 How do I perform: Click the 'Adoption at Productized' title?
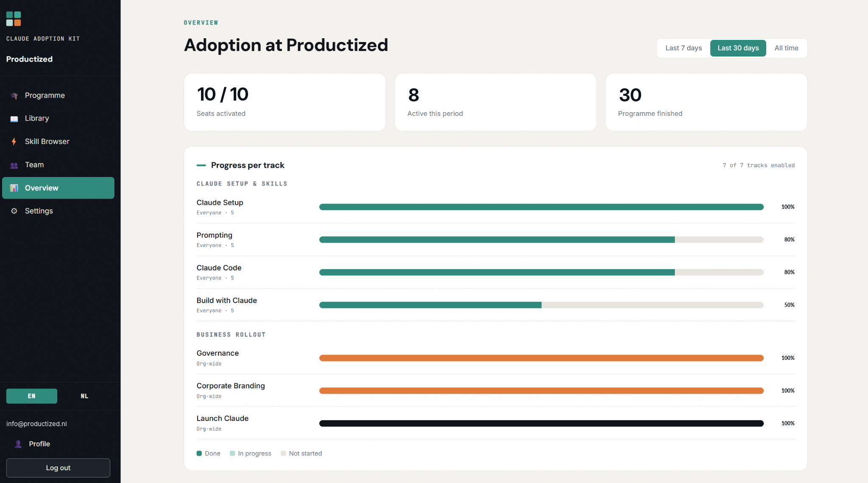286,45
